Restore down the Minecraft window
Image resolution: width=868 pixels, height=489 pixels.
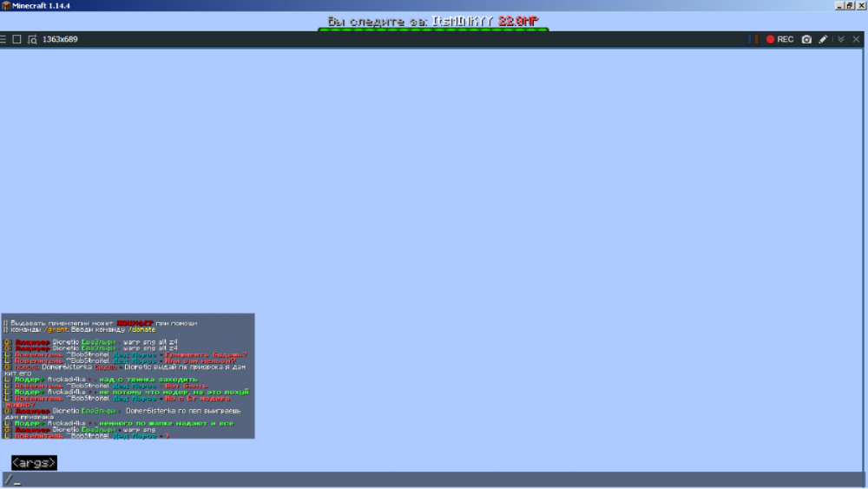[x=851, y=5]
